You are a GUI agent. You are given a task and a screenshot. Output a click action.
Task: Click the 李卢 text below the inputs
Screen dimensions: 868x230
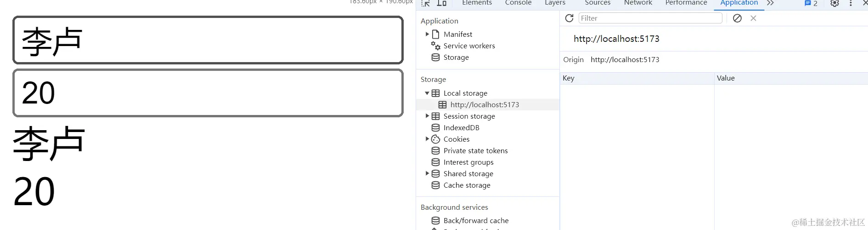pyautogui.click(x=49, y=144)
